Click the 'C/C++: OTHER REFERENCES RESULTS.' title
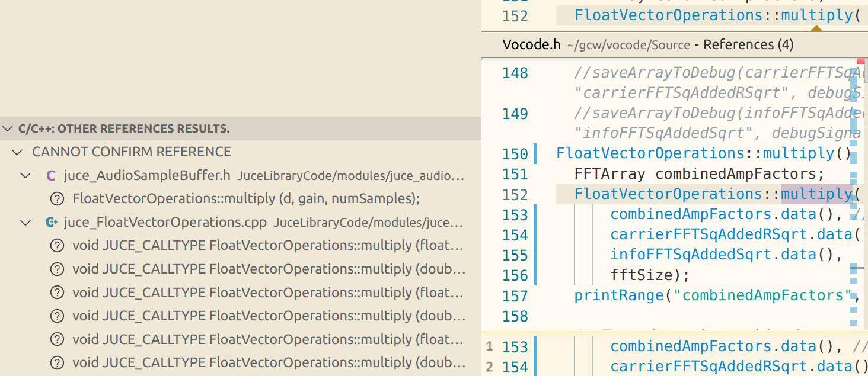This screenshot has height=376, width=868. coord(124,128)
